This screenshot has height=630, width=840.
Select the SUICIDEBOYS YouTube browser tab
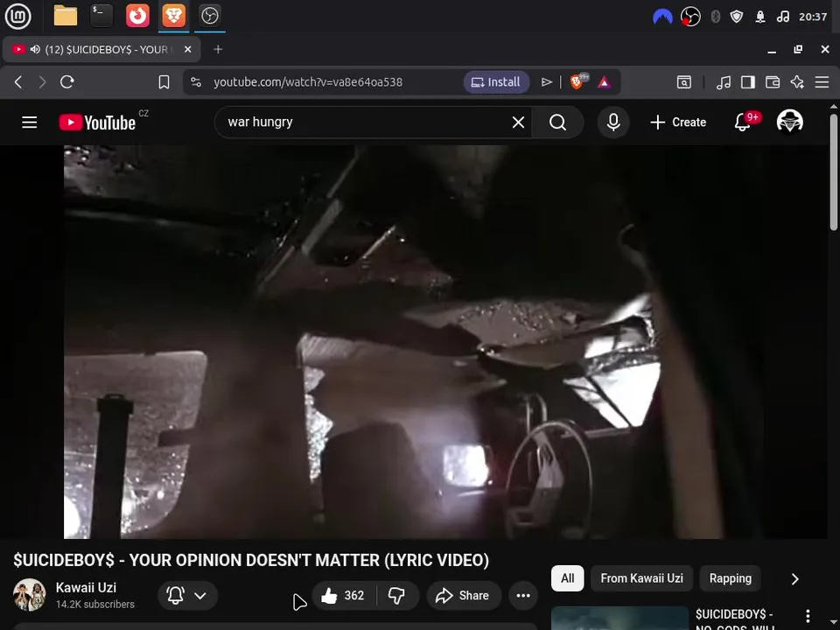101,49
